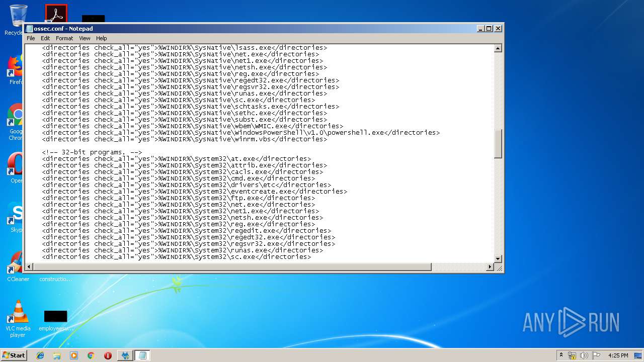Select the employeesu... desktop file

pyautogui.click(x=56, y=321)
